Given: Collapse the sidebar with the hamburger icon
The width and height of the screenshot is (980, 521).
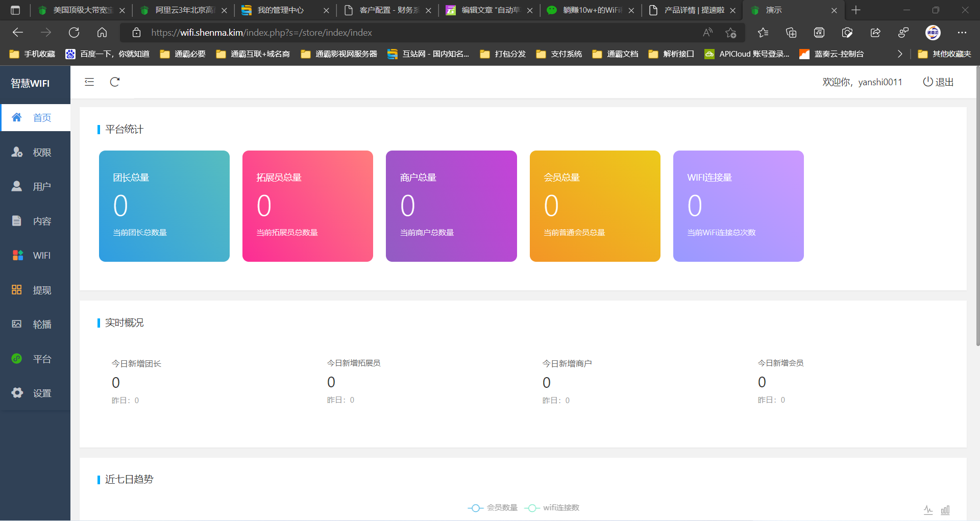Looking at the screenshot, I should (89, 82).
